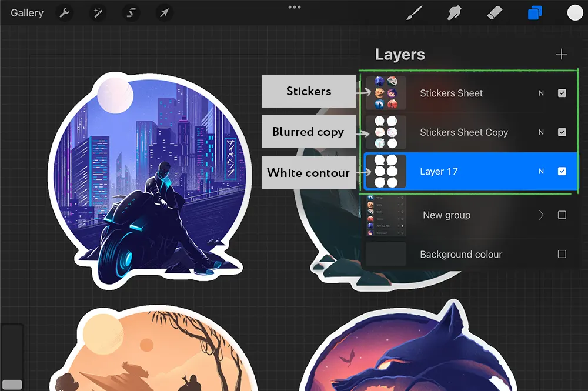
Task: Return to the Gallery
Action: pos(27,13)
